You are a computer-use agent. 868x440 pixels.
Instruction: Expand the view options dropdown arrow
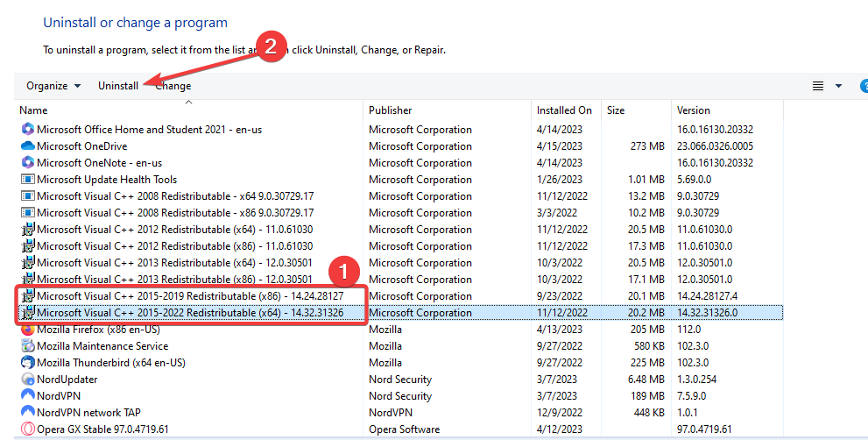tap(839, 86)
